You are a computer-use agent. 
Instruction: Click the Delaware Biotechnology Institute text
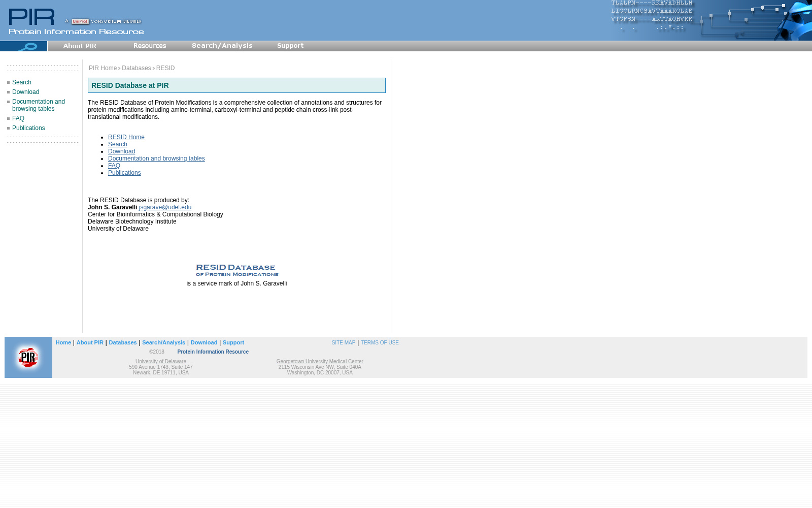[x=132, y=221]
